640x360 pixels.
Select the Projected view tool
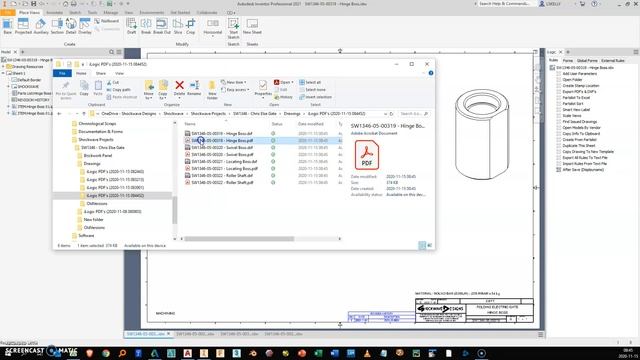(23, 27)
